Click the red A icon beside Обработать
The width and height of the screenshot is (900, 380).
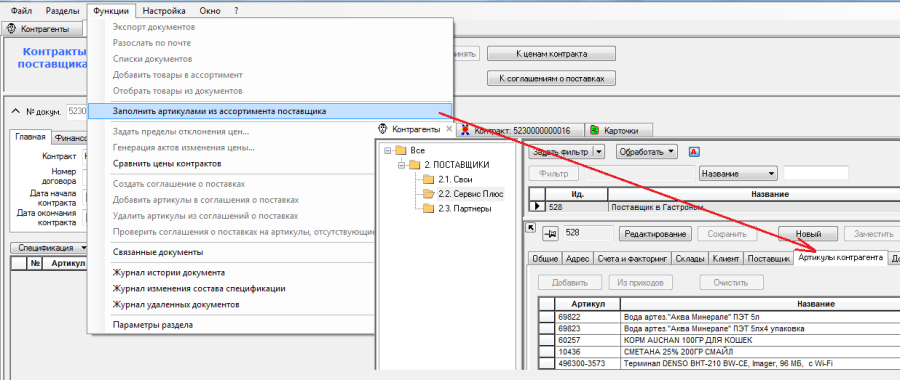[694, 152]
